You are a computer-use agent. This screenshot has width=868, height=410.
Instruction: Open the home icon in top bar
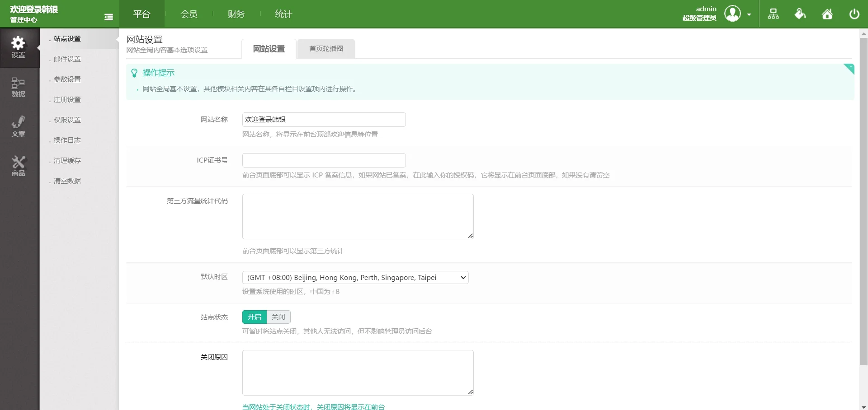coord(827,14)
